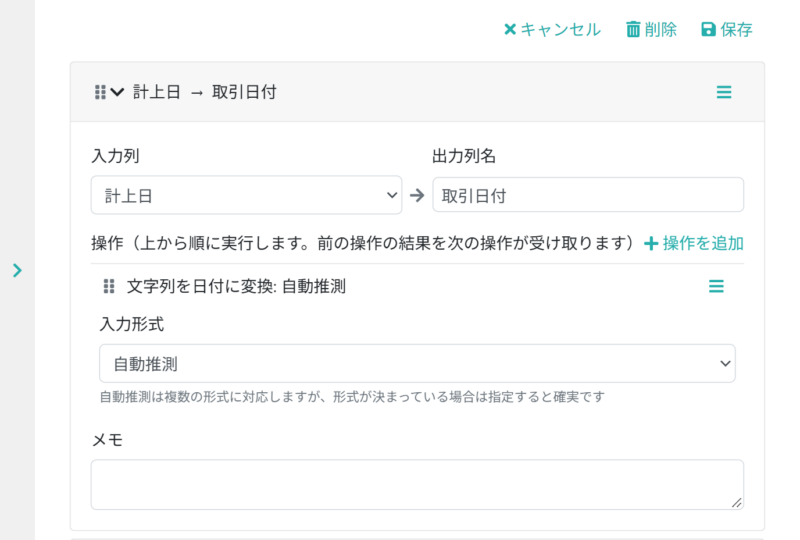Collapse the 計上日 → 取引日付 card chevron
This screenshot has width=800, height=540.
(x=117, y=92)
